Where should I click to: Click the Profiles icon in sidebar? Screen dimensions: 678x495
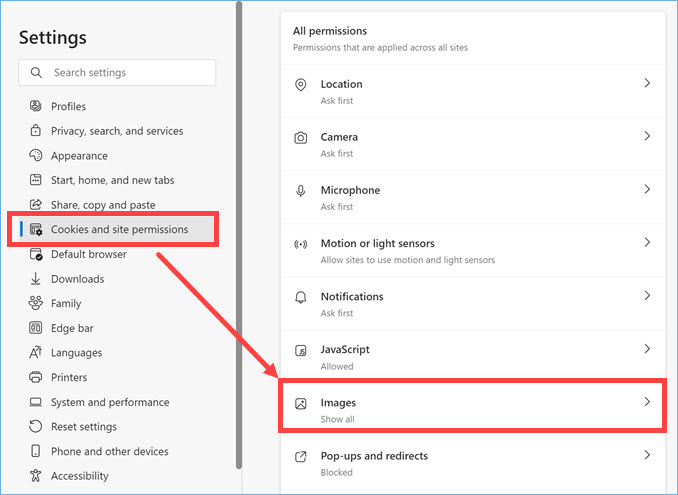(36, 106)
